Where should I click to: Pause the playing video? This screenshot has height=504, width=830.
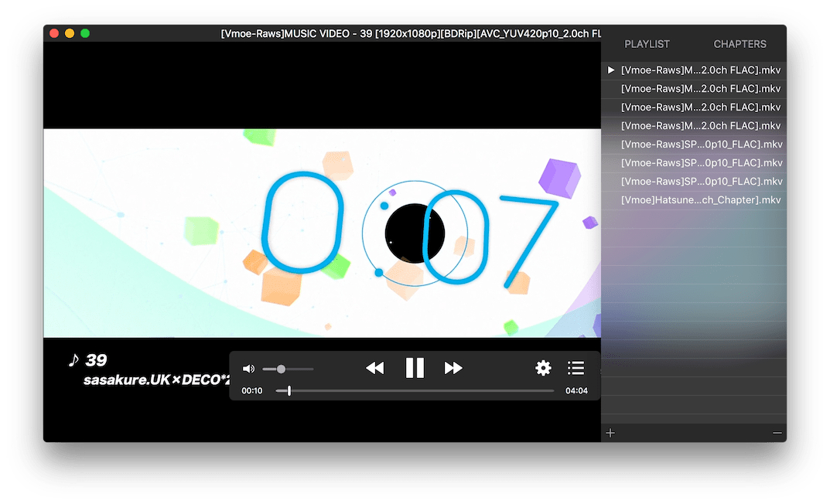tap(415, 368)
